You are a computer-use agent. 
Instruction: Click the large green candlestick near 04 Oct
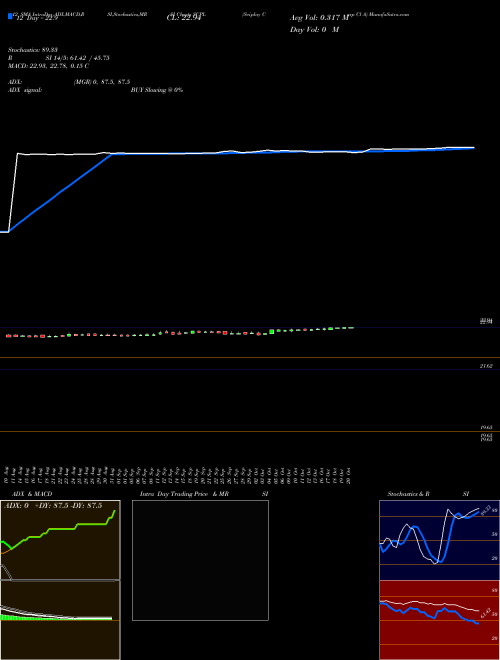(272, 332)
